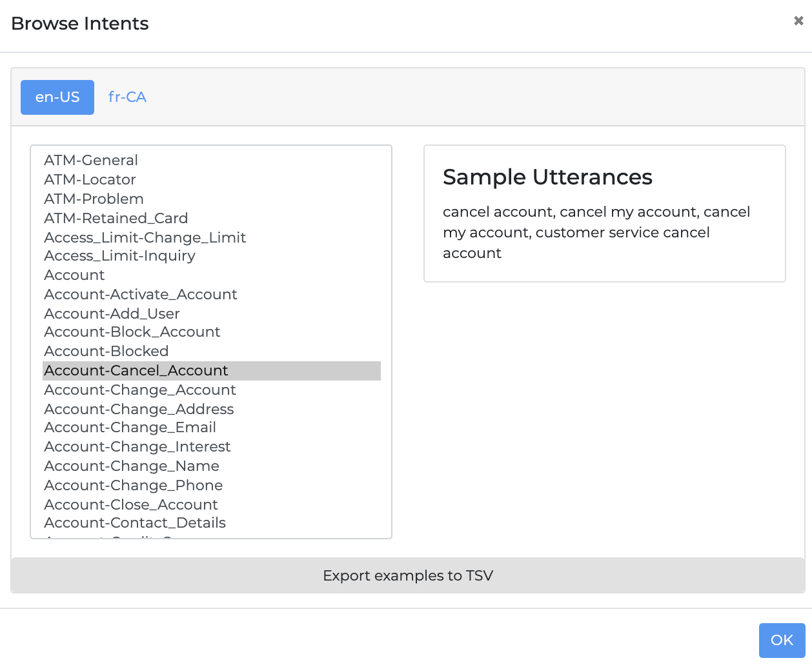Close the Browse Intents dialog
This screenshot has height=667, width=812.
(798, 21)
